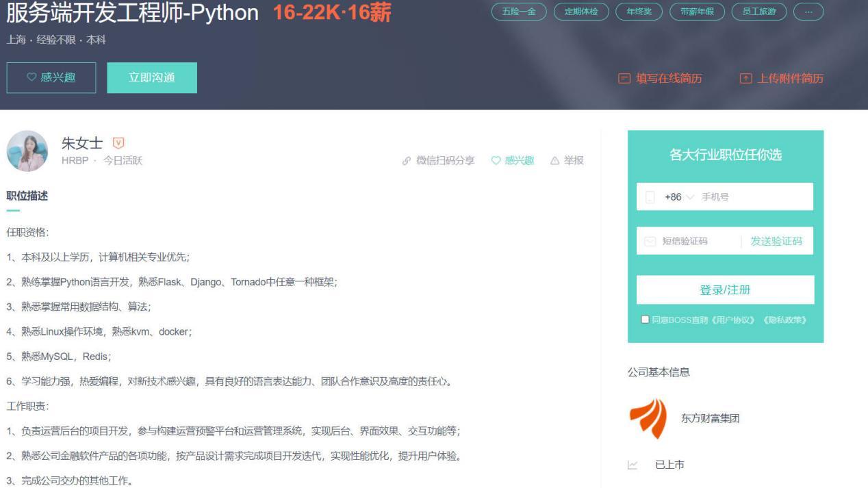Image resolution: width=868 pixels, height=488 pixels.
Task: Open the 《隐私政策》 privacy policy link
Action: (786, 320)
